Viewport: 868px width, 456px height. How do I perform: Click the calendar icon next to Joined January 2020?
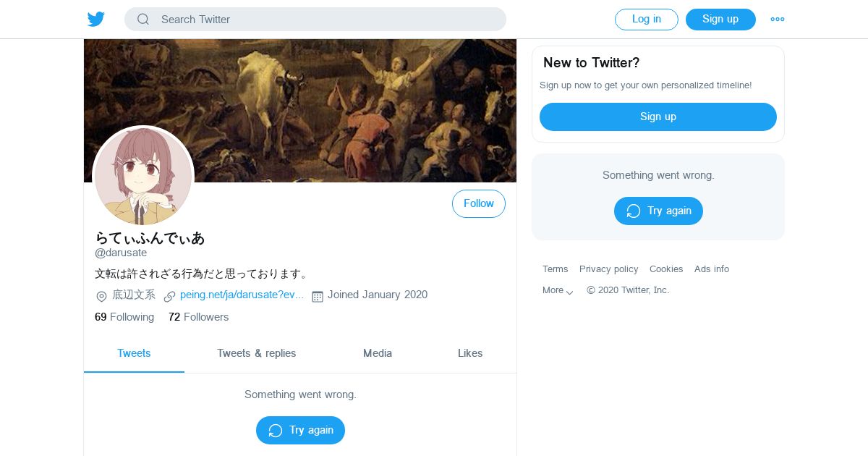317,296
